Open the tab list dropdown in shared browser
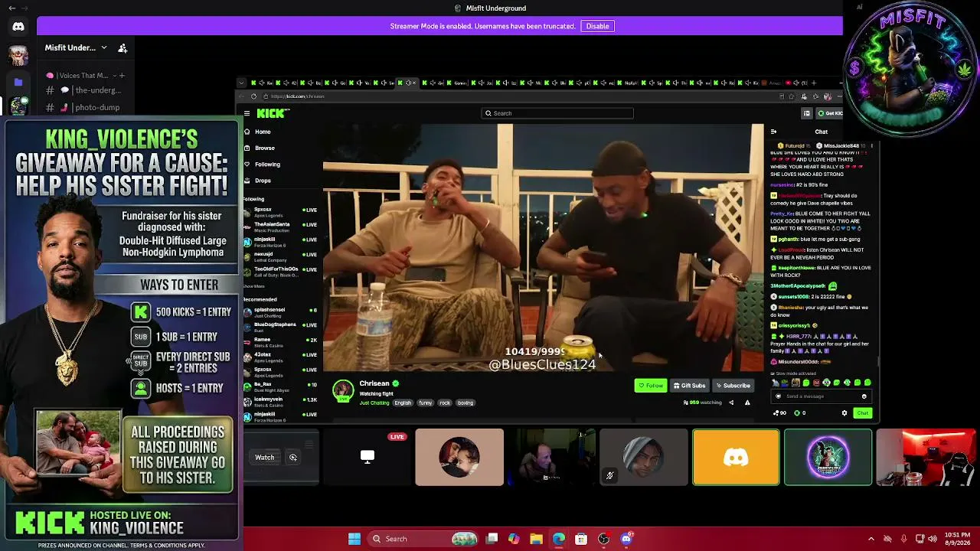The height and width of the screenshot is (551, 980). (x=241, y=83)
